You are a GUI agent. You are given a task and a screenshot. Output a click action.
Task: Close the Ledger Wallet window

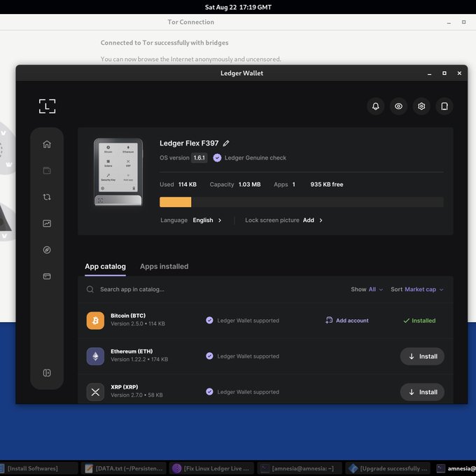pyautogui.click(x=459, y=73)
